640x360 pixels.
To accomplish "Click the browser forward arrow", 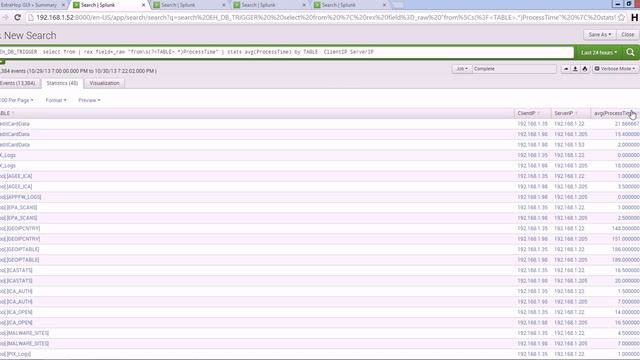I will (5, 18).
